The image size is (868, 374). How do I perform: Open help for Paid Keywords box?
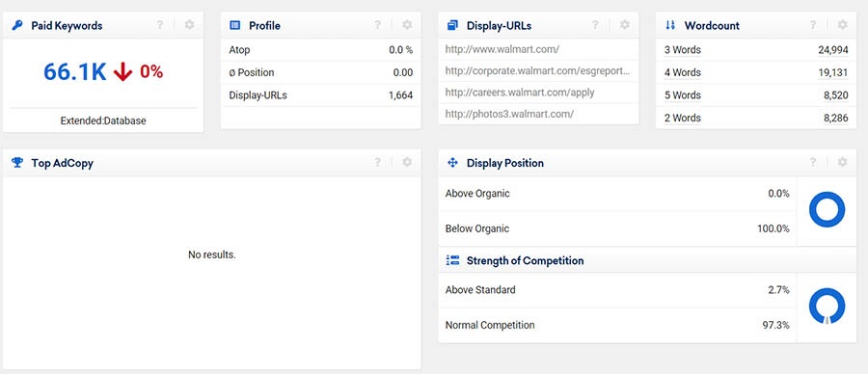tap(160, 25)
